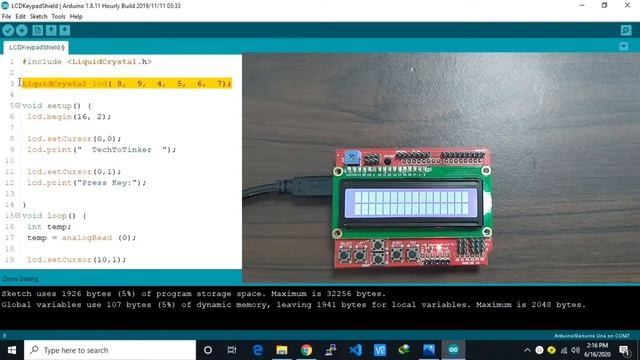The width and height of the screenshot is (640, 360).
Task: Open the Serial Monitor magnifier icon
Action: click(626, 30)
